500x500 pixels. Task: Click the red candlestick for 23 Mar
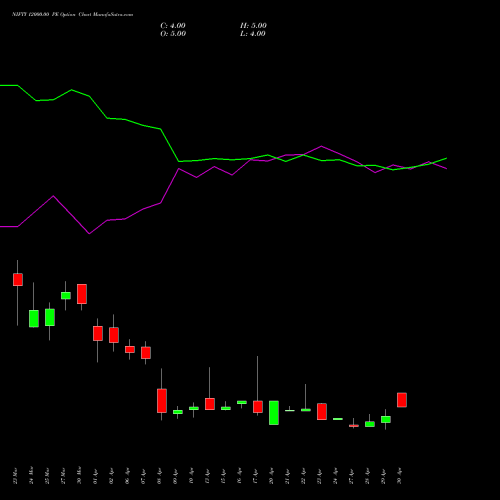pos(18,280)
